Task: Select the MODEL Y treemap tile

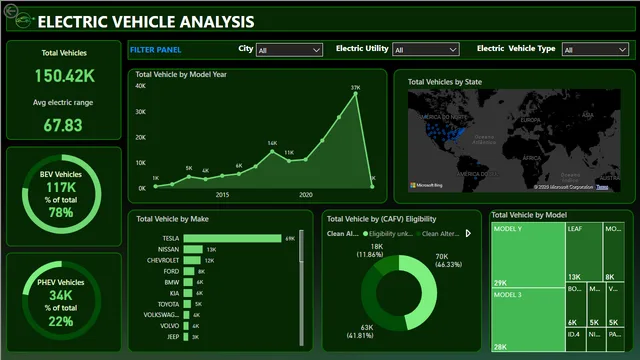Action: click(528, 255)
